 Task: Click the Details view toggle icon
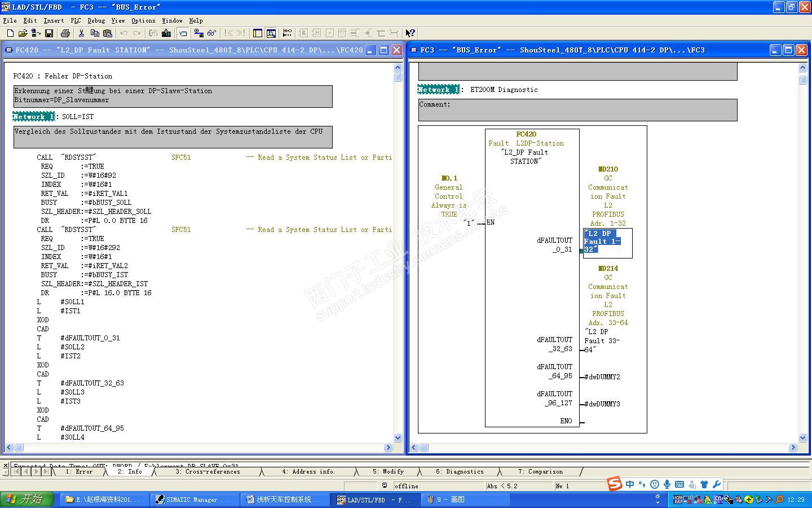tap(271, 33)
